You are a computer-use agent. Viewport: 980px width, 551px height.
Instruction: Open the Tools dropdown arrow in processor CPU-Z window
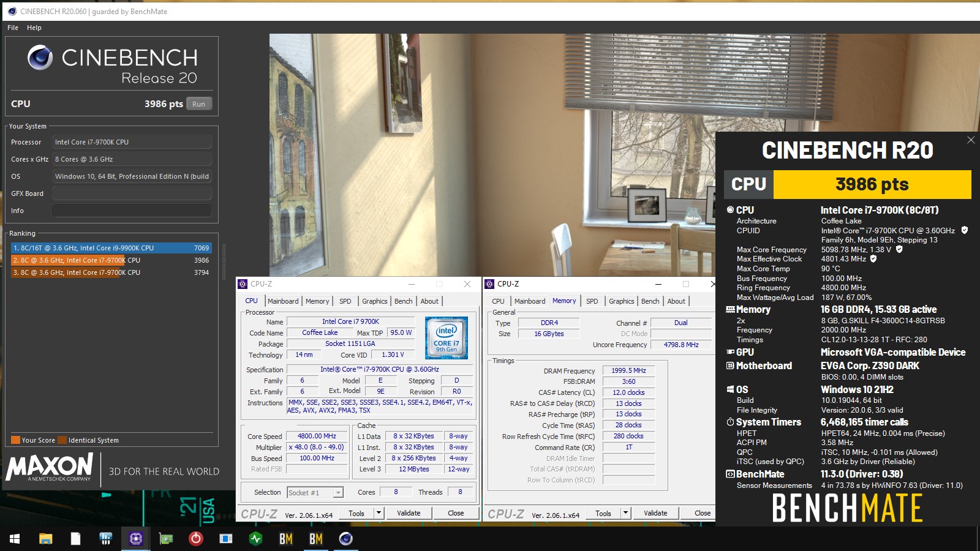tap(379, 513)
